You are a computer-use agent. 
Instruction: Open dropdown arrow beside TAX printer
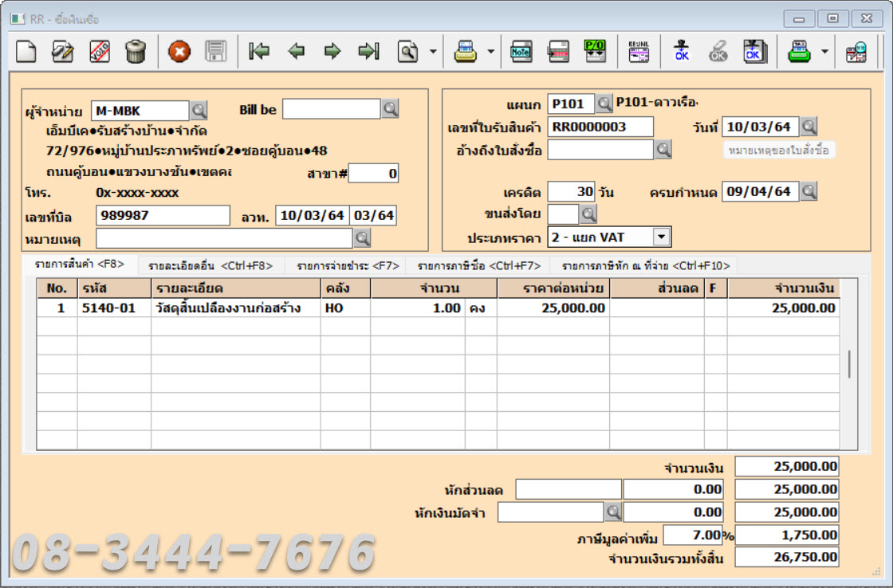[824, 52]
